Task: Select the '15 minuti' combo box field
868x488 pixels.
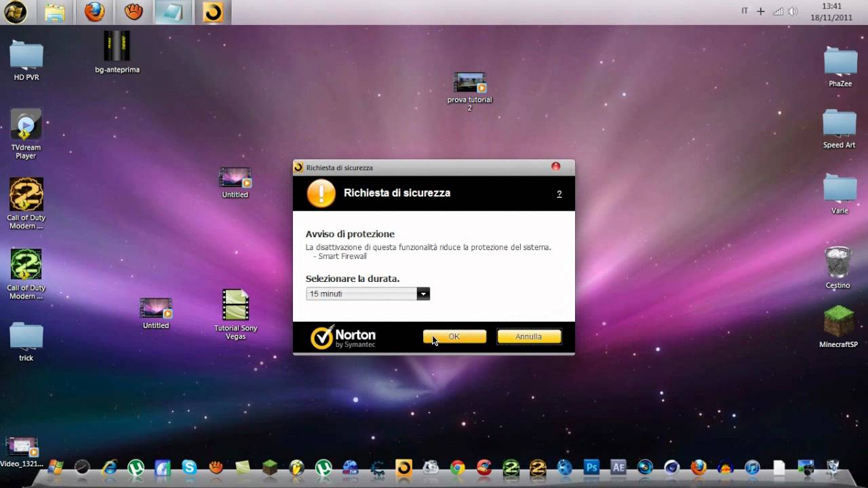Action: click(x=368, y=294)
